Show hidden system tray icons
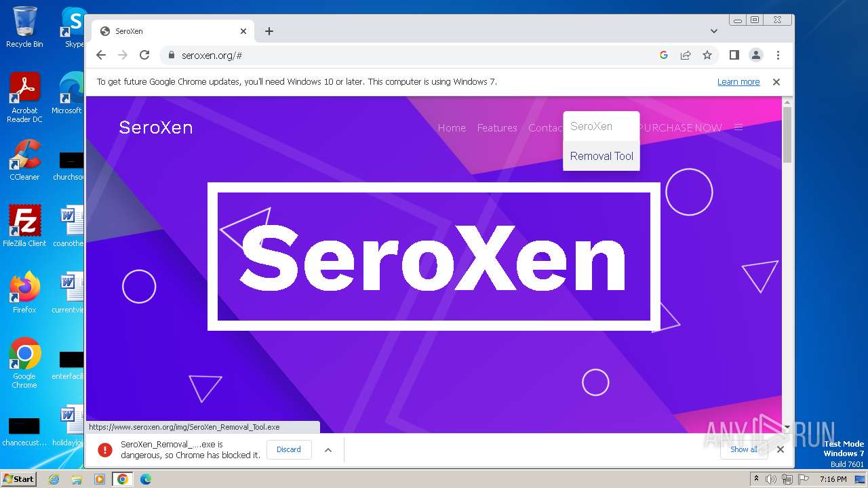 [x=756, y=479]
